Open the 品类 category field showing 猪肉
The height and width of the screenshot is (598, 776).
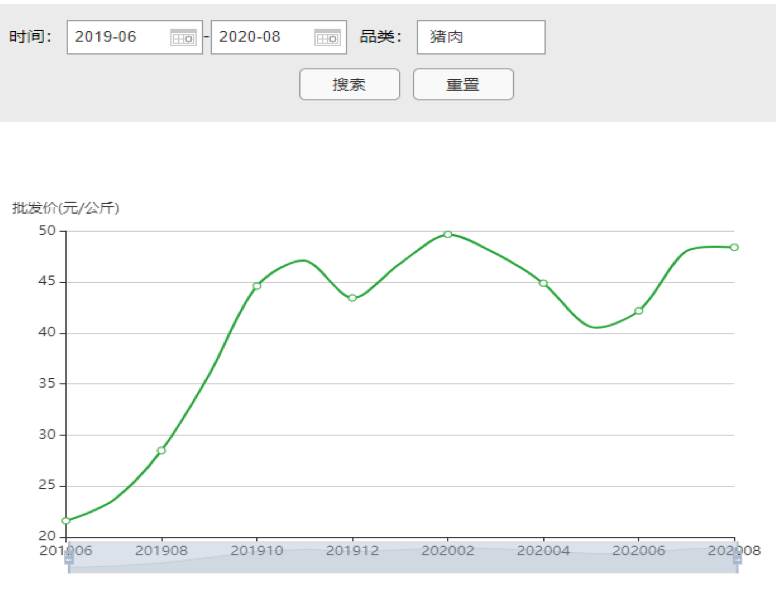[x=480, y=37]
